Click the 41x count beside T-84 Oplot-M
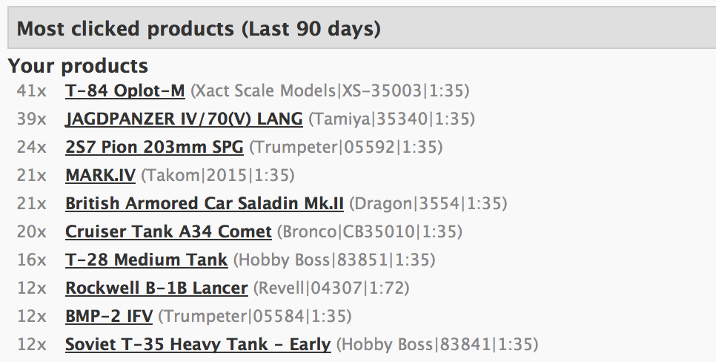The image size is (716, 362). (x=32, y=90)
